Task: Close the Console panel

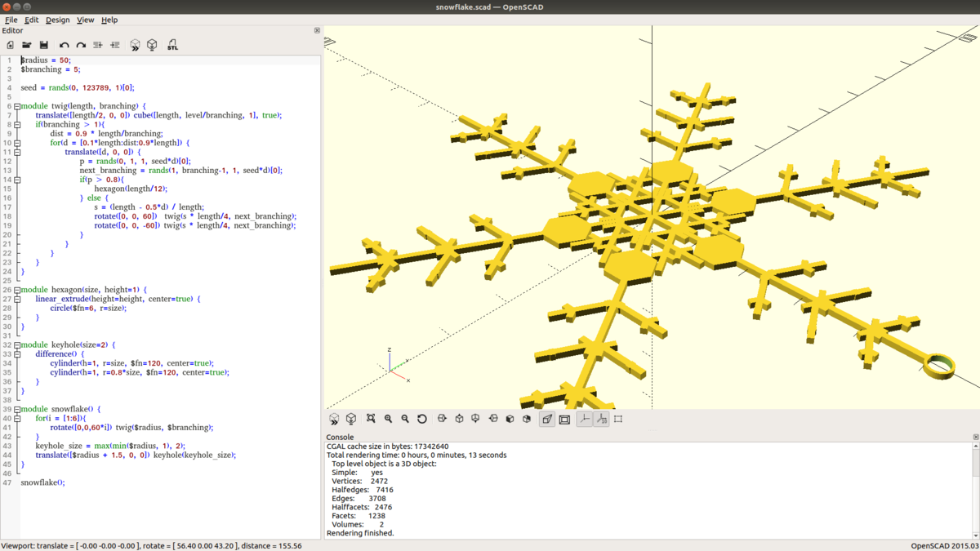Action: (975, 438)
